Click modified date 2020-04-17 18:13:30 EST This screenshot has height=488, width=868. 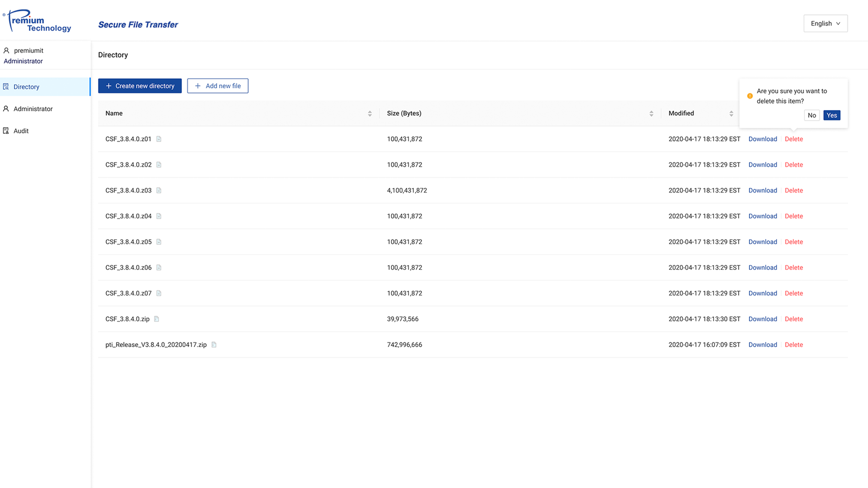point(704,319)
